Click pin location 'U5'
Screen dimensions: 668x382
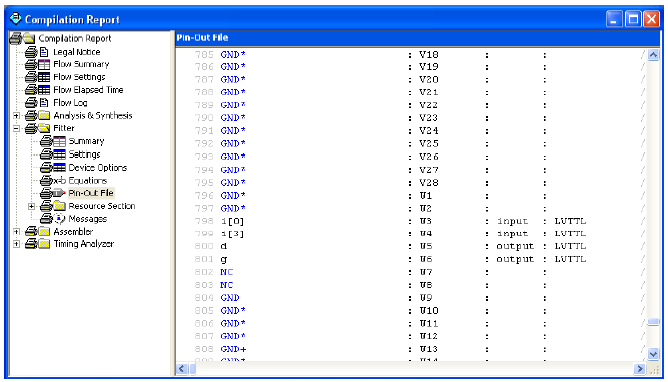426,246
